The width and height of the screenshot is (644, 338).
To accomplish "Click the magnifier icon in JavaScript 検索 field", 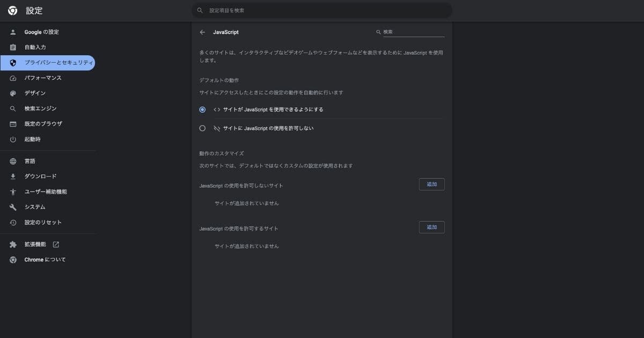I will click(x=378, y=32).
